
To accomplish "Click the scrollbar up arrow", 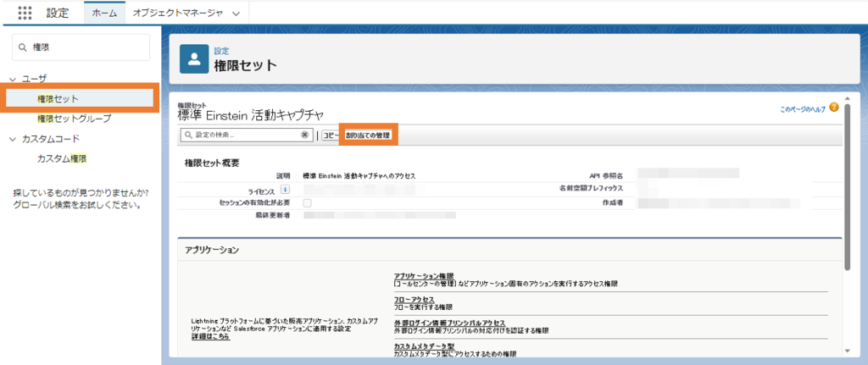I will [x=848, y=99].
